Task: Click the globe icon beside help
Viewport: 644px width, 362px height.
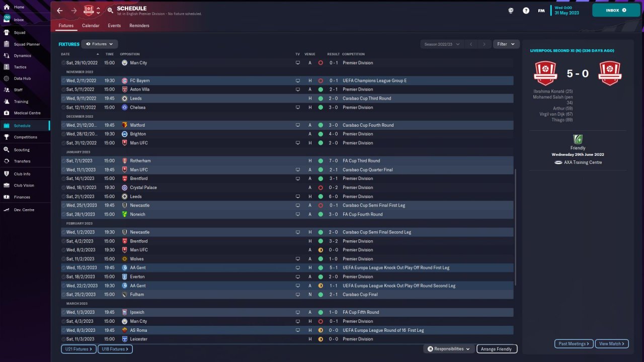Action: [x=511, y=11]
